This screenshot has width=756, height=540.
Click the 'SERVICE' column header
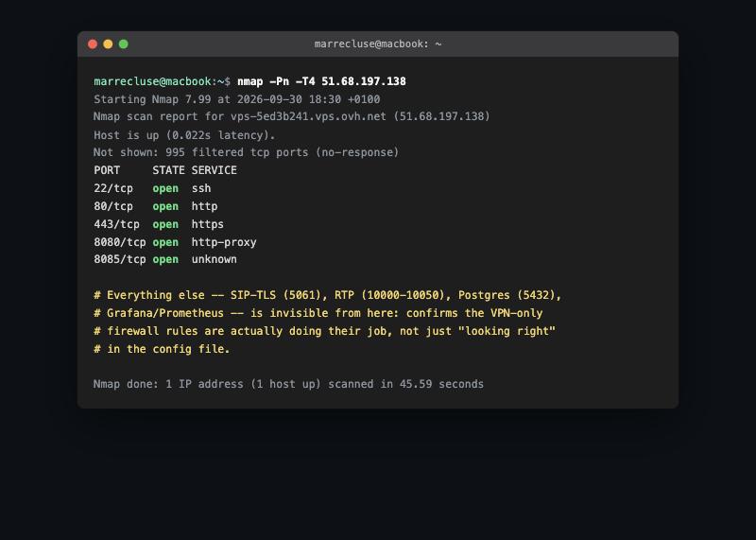click(215, 170)
